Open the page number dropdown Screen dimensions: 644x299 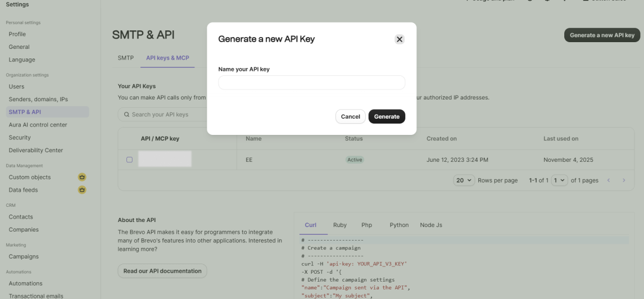[560, 180]
